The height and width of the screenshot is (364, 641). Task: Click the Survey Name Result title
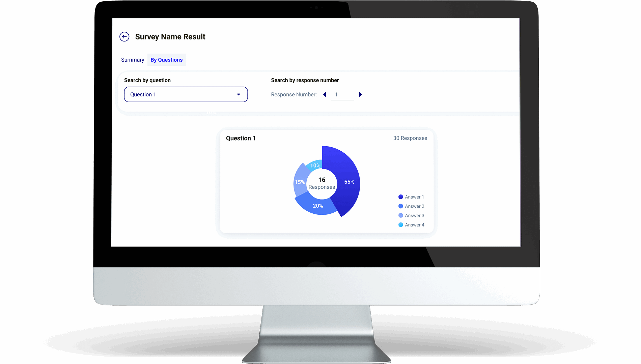tap(170, 37)
